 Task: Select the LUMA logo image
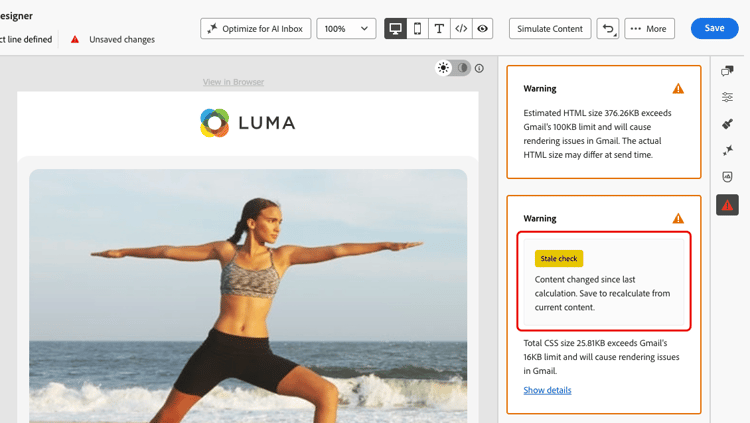248,123
